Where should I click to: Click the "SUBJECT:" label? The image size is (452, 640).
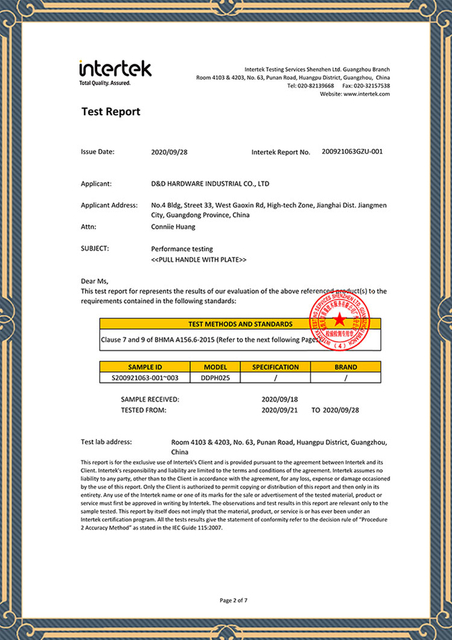(95, 248)
